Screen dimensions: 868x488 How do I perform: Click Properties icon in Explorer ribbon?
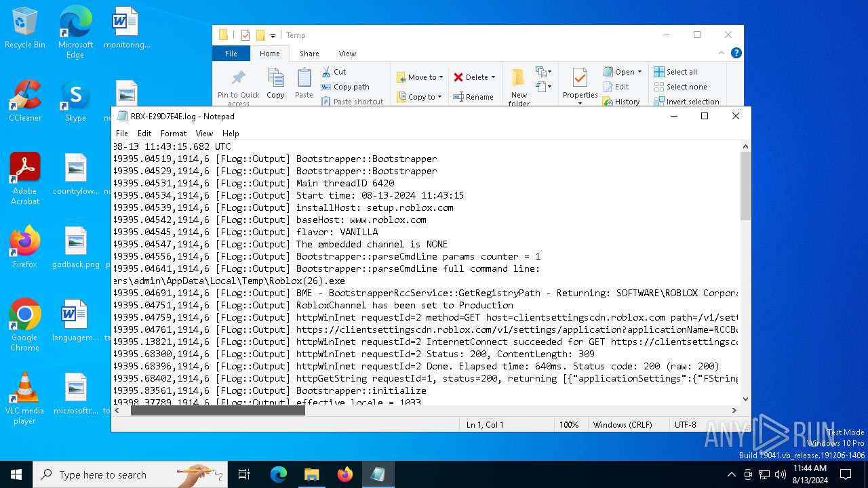580,87
